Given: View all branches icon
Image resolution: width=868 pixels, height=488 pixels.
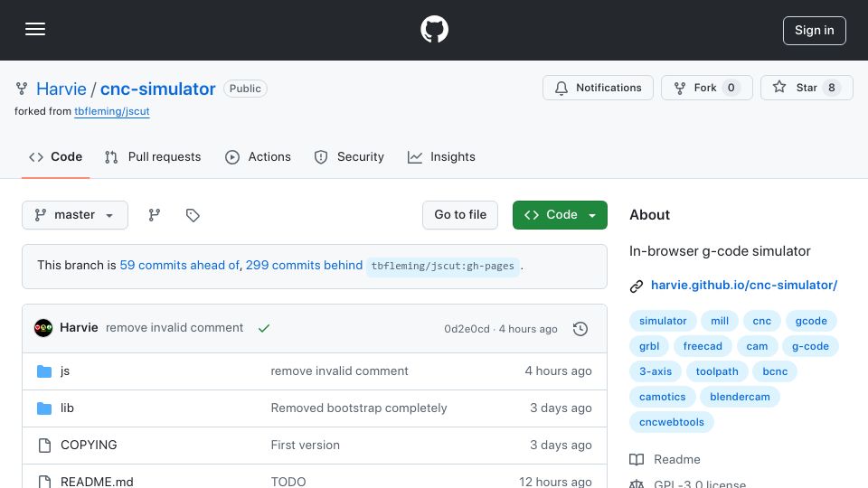Looking at the screenshot, I should pos(155,215).
